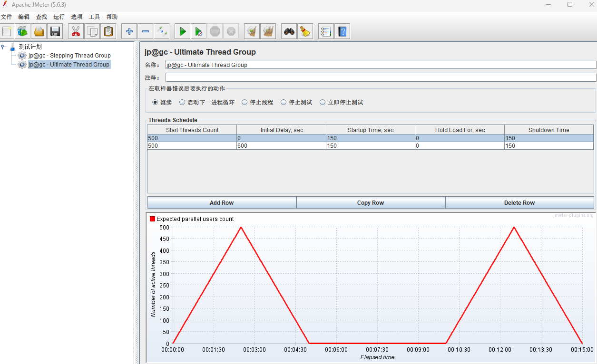Screen dimensions: 597x364
Task: Click second row Shutdown Time cell
Action: pos(549,146)
